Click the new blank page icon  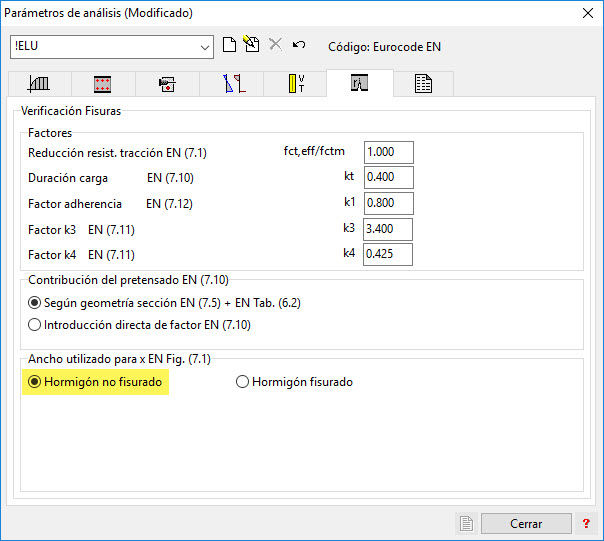[x=229, y=46]
